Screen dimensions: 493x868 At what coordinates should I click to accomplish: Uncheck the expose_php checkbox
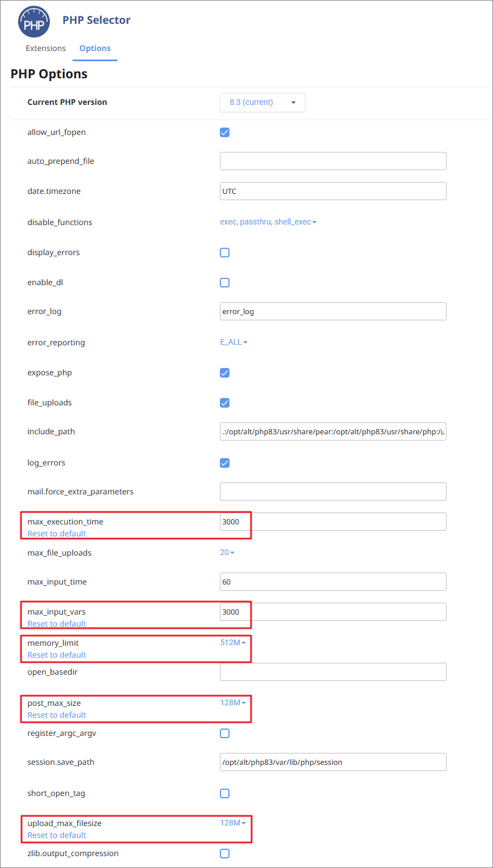225,373
